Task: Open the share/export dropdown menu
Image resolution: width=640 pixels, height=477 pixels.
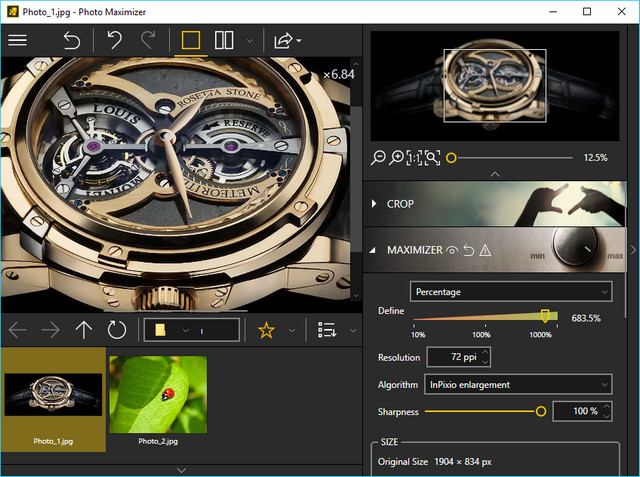Action: [286, 41]
